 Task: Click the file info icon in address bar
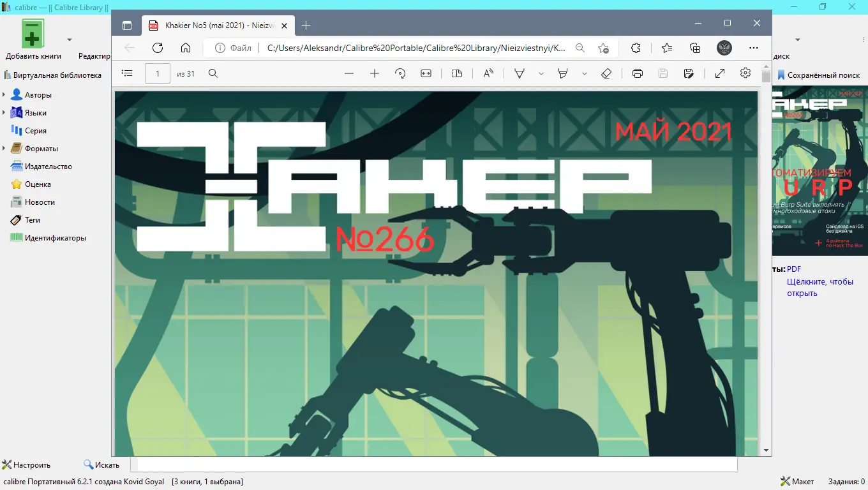pos(220,48)
